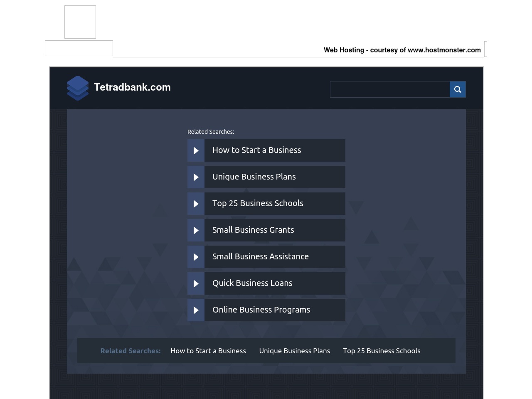Click the magnifier search button
Screen dimensions: 532x399
click(x=458, y=89)
